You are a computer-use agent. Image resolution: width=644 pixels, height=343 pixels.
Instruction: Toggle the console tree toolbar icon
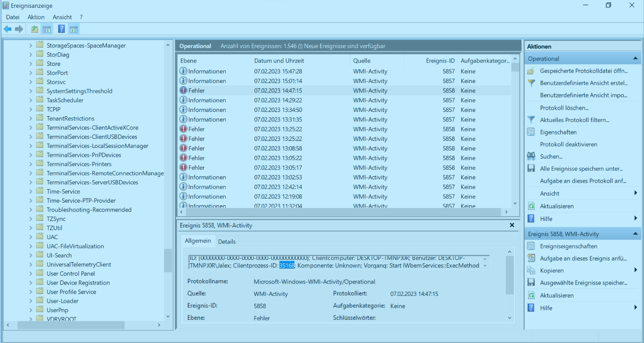click(x=47, y=29)
